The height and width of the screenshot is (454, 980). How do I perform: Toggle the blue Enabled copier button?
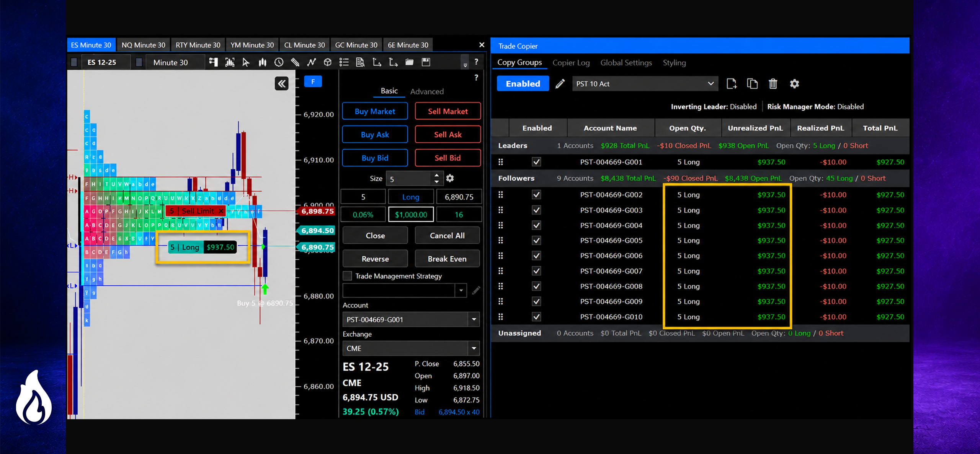point(523,84)
